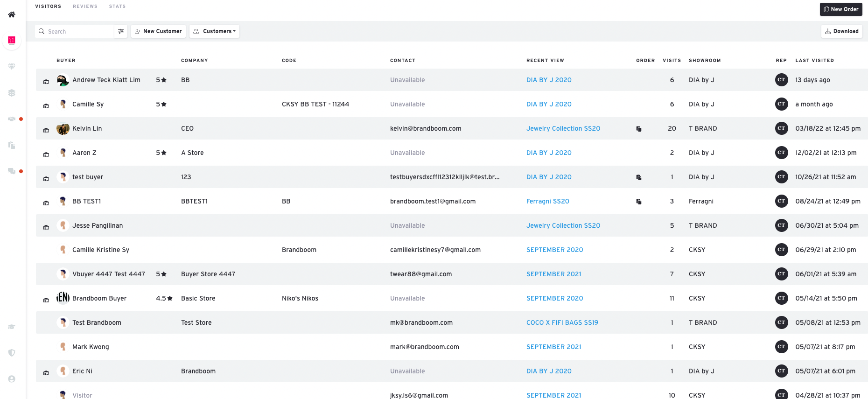Click the store icon beside Andrew Teck Kiatt Lim

(46, 82)
